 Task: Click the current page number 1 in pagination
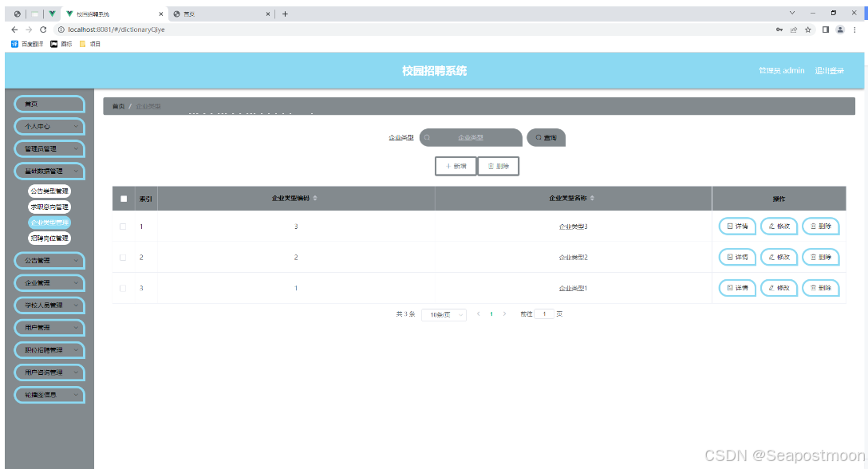pos(491,314)
